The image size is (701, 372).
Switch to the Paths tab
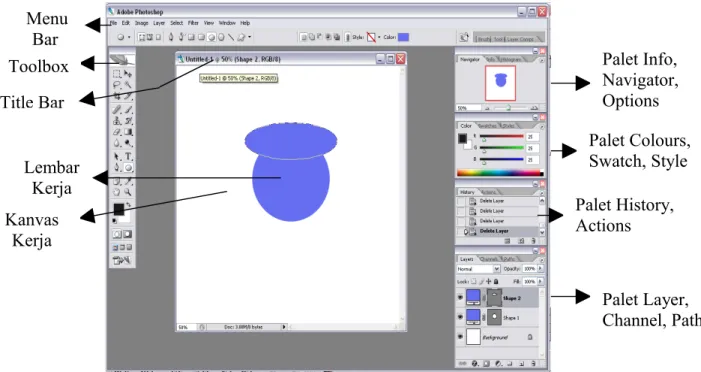510,259
